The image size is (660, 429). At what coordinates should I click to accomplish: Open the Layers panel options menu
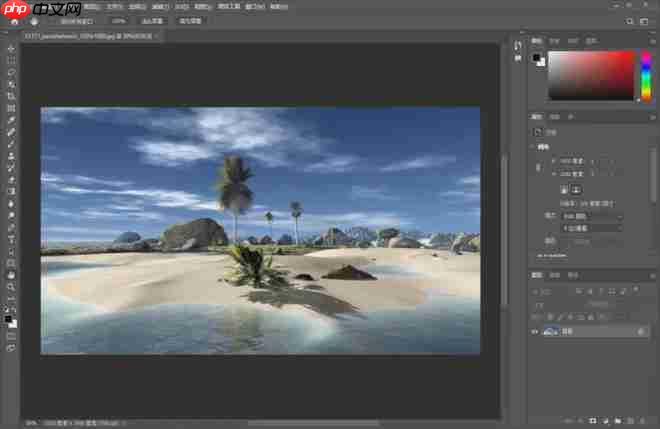pyautogui.click(x=652, y=276)
